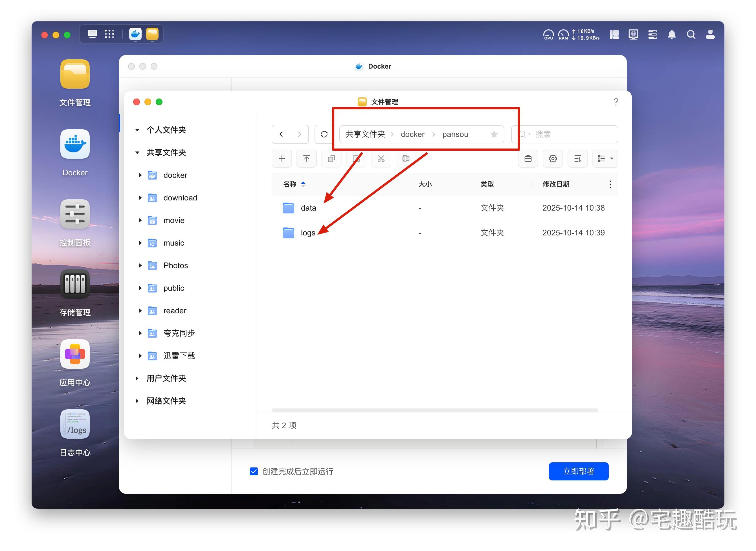Viewport: 756px width, 551px height.
Task: Select the cut (scissors) tool
Action: click(x=381, y=159)
